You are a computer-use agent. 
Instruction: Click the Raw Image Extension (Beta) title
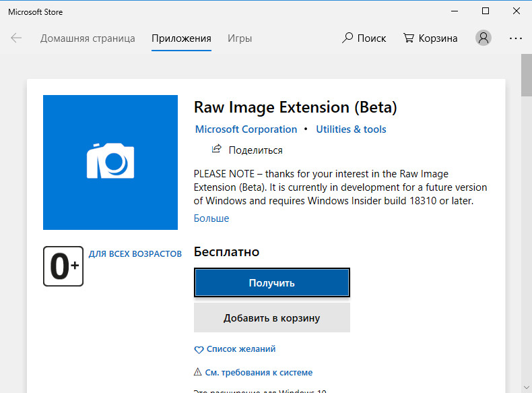pyautogui.click(x=295, y=107)
